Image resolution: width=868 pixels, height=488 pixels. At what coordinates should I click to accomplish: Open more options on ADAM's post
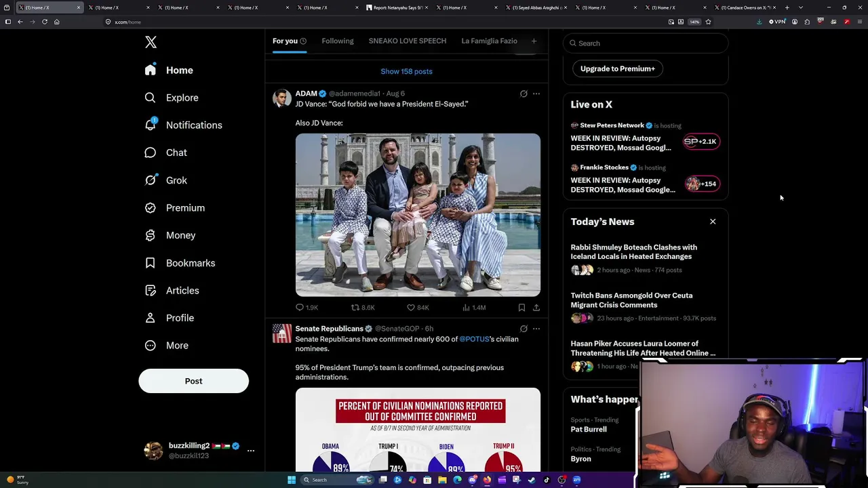point(536,94)
